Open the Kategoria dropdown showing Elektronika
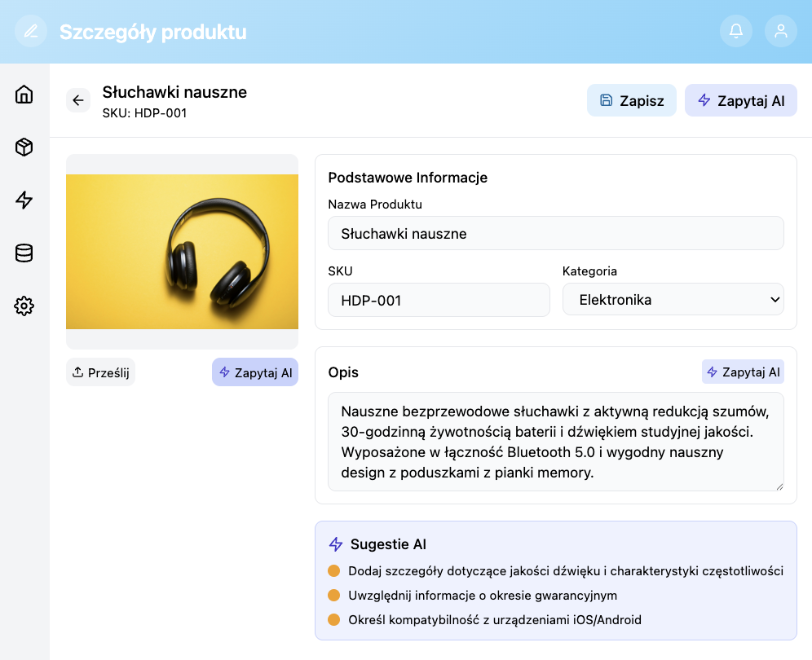This screenshot has height=660, width=812. (673, 299)
